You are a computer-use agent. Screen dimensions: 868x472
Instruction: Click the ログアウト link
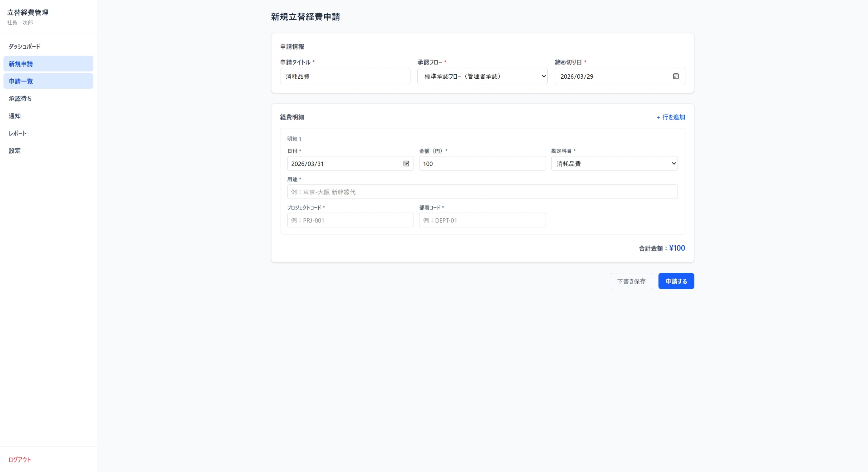pos(20,459)
